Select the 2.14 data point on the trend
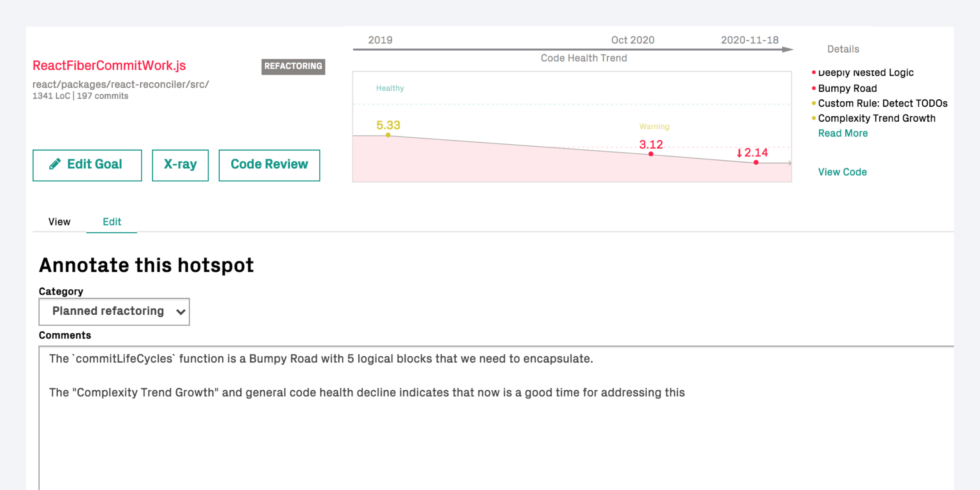This screenshot has height=490, width=980. [756, 163]
